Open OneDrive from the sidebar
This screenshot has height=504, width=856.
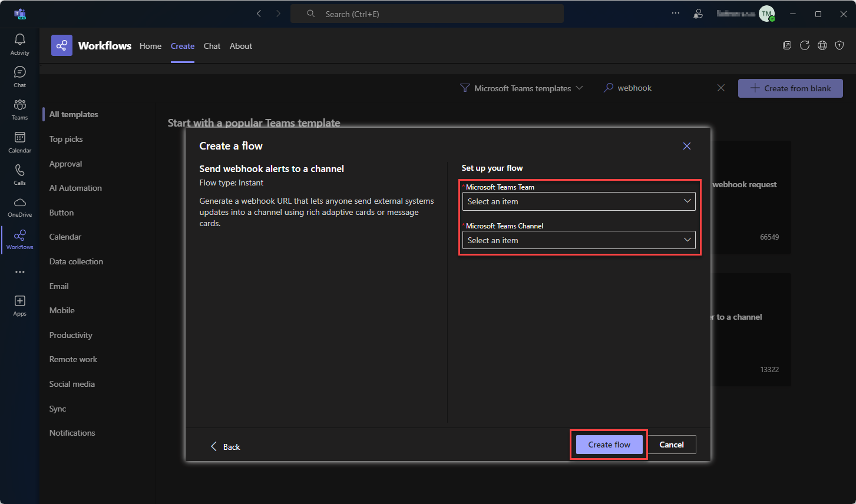coord(19,205)
